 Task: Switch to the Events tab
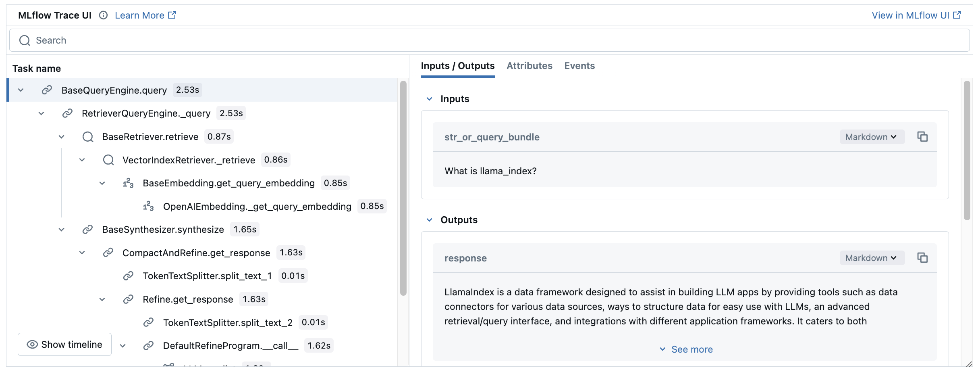click(x=579, y=66)
